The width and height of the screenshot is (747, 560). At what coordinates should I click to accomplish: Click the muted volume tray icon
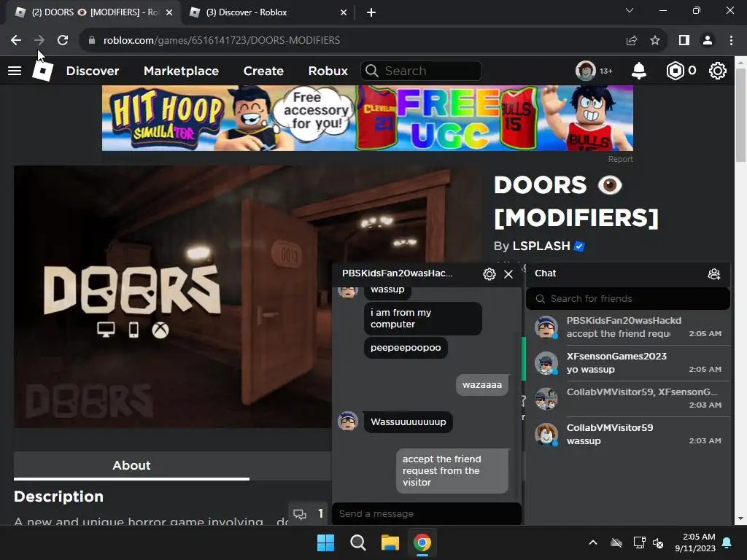659,542
